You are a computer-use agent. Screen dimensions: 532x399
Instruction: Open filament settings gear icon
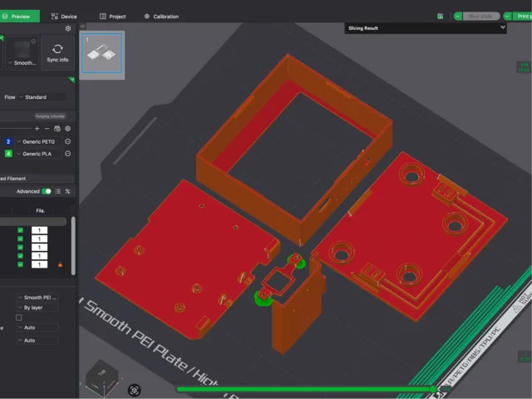click(x=68, y=129)
